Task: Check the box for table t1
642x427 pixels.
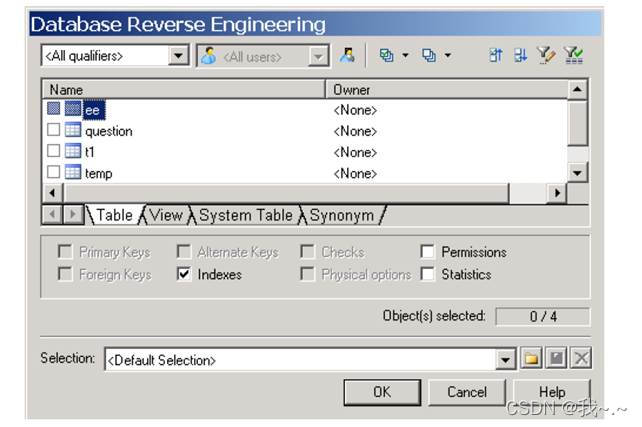Action: click(x=54, y=151)
